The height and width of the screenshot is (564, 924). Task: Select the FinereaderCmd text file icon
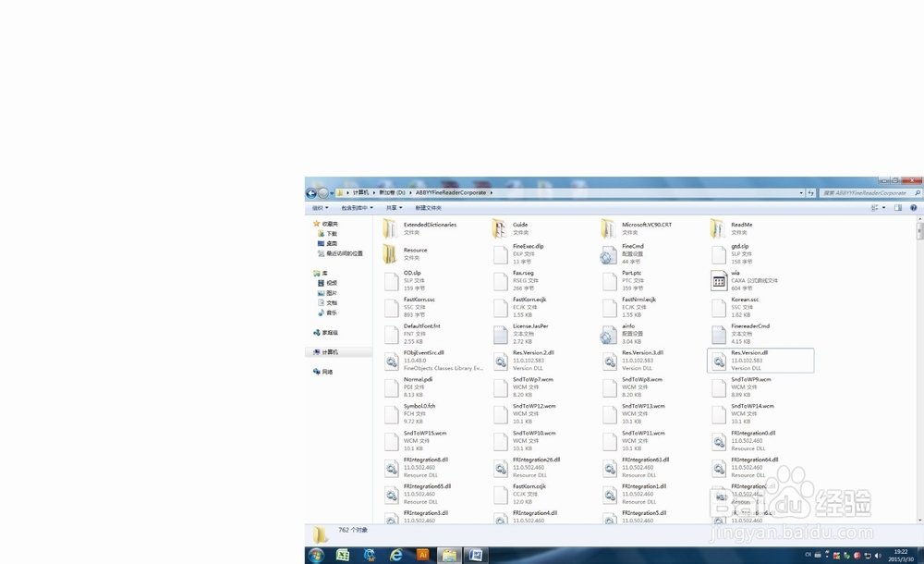718,335
